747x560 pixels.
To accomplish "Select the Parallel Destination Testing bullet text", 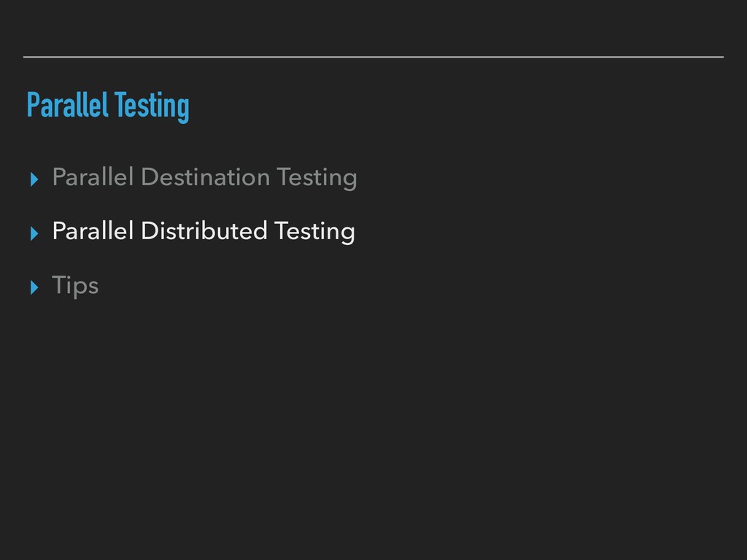I will [x=204, y=178].
